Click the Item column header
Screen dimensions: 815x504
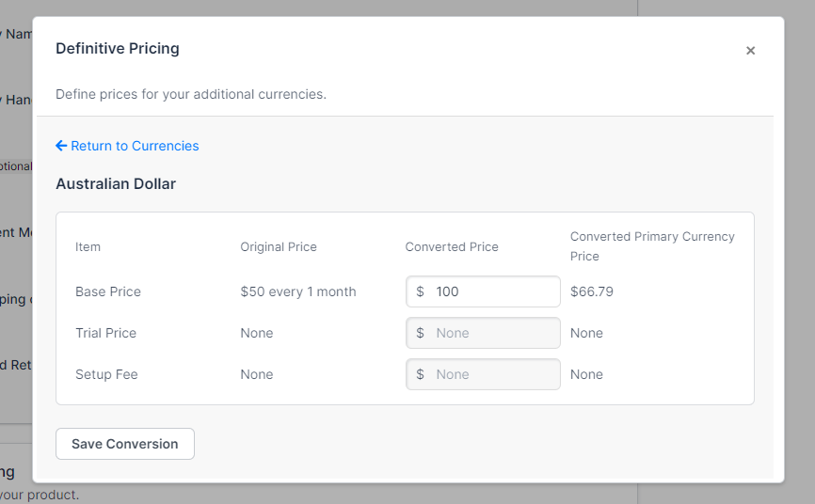88,246
